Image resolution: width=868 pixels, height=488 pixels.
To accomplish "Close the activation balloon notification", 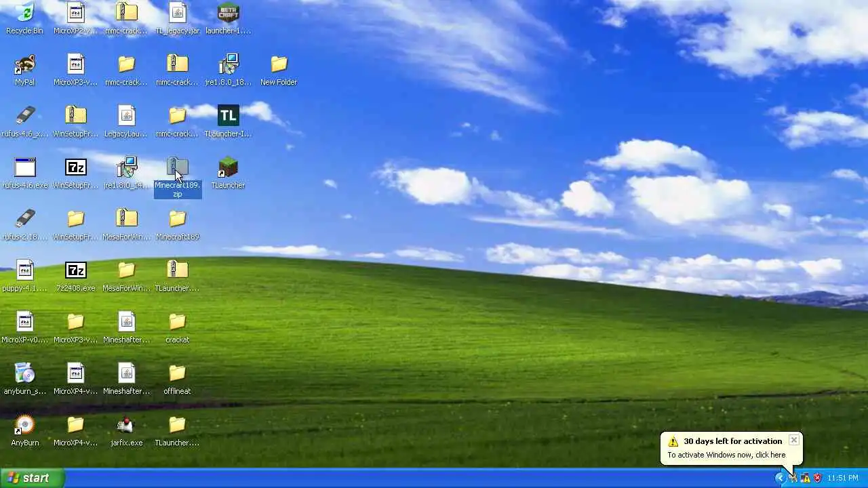I will [x=793, y=440].
